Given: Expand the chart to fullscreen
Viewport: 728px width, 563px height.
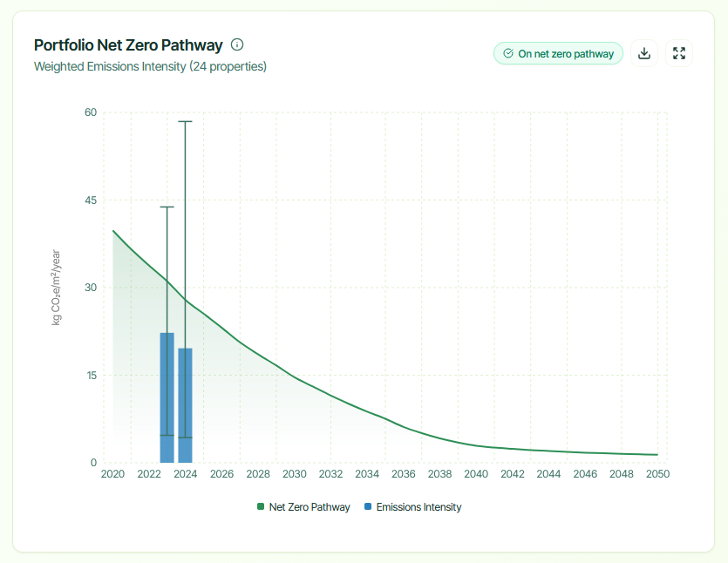Looking at the screenshot, I should (x=678, y=53).
